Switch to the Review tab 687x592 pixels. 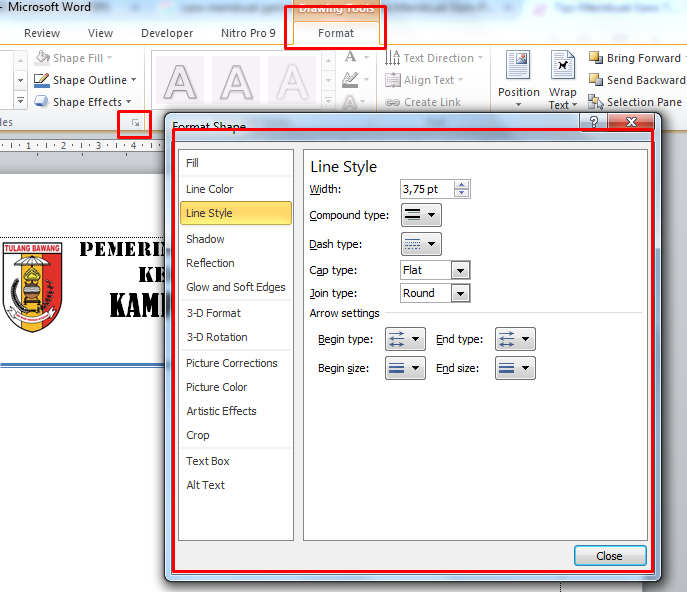pyautogui.click(x=42, y=33)
